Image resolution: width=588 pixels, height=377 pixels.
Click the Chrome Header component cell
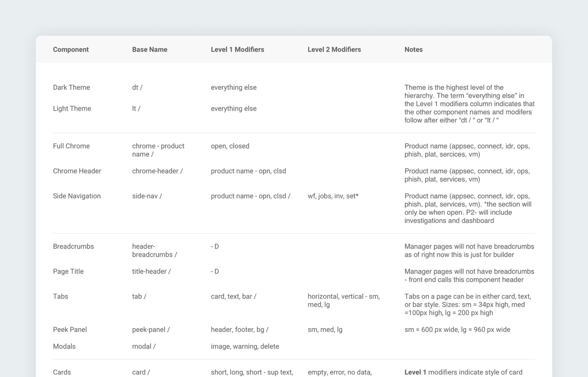(x=77, y=171)
